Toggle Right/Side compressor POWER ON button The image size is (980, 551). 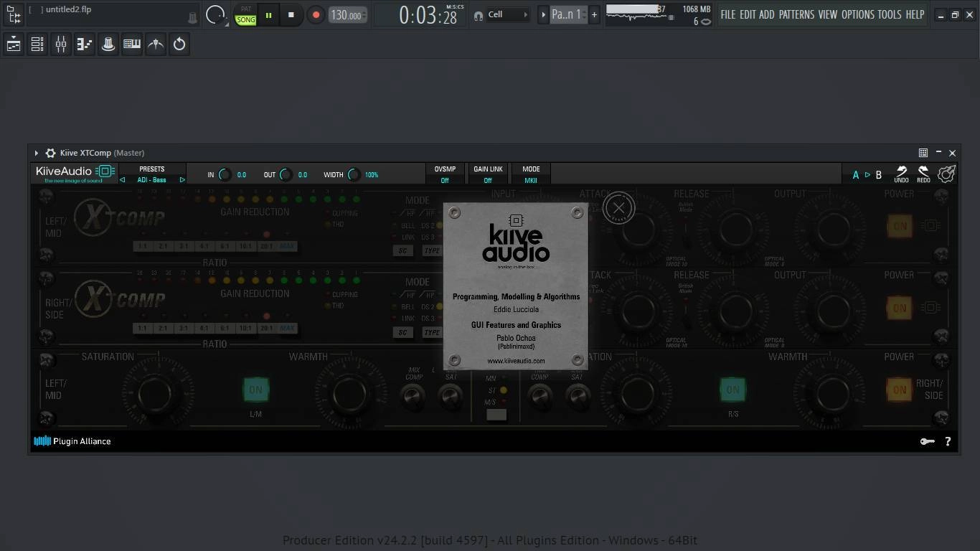tap(900, 308)
